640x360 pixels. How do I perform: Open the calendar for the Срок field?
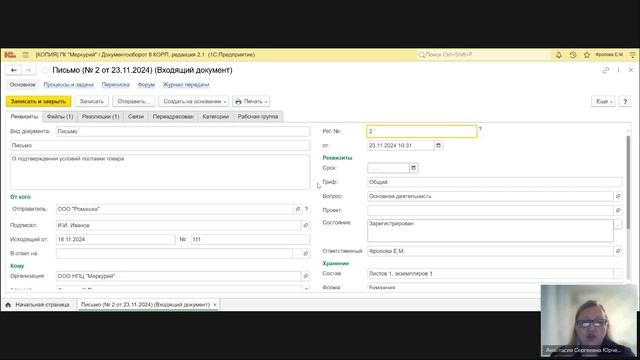413,168
